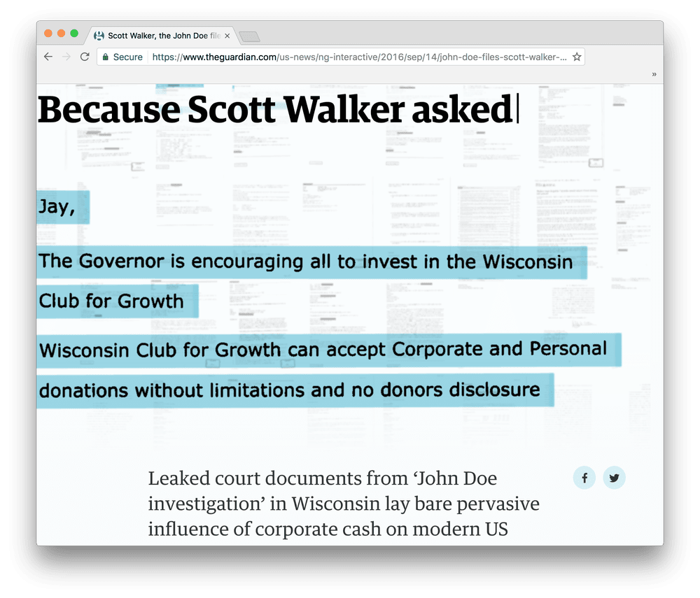Click the green window maximize button
700x598 pixels.
point(74,33)
